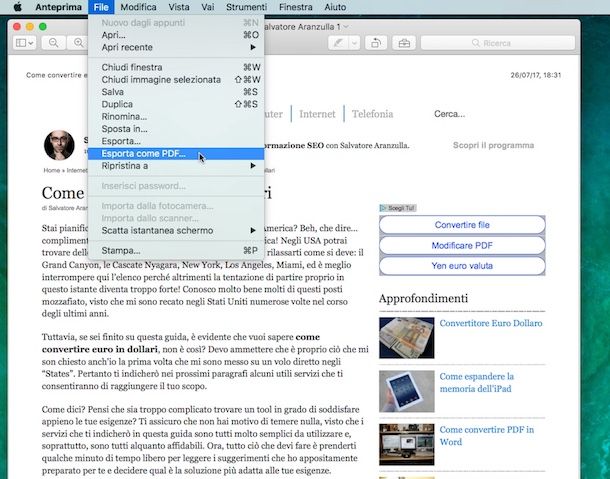This screenshot has width=610, height=479.
Task: Select Duplica in the File menu
Action: (117, 104)
